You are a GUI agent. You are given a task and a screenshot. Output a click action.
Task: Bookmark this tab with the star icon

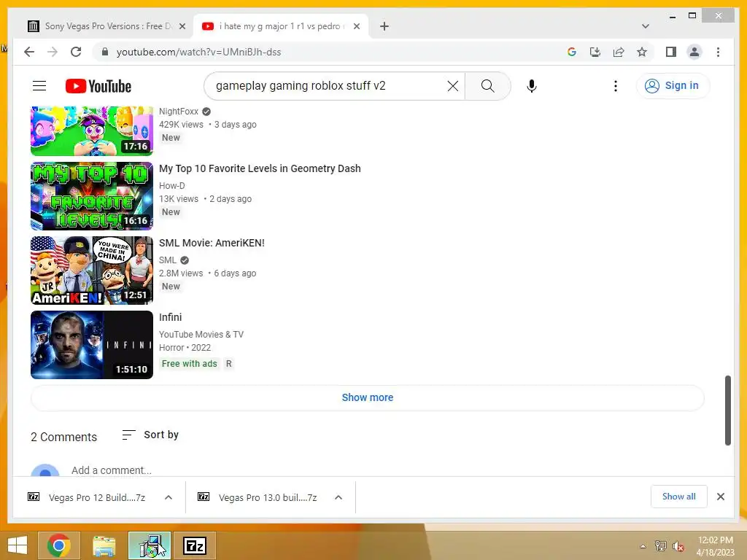tap(642, 52)
